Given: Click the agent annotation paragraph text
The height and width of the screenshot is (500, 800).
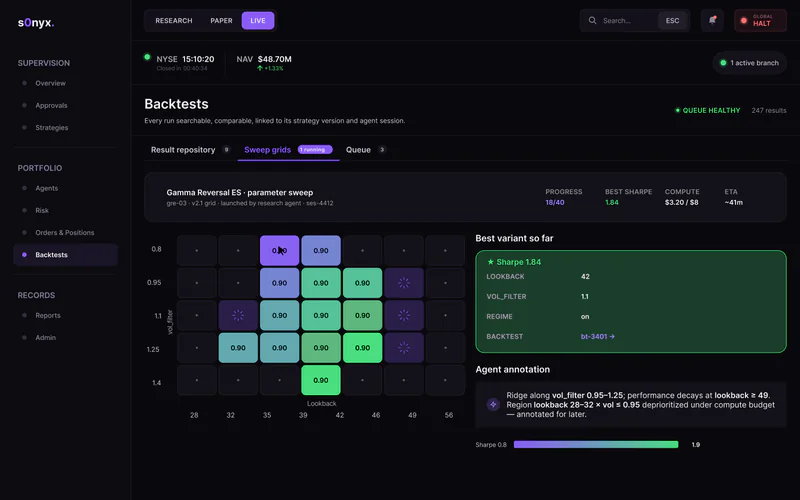Looking at the screenshot, I should 640,405.
